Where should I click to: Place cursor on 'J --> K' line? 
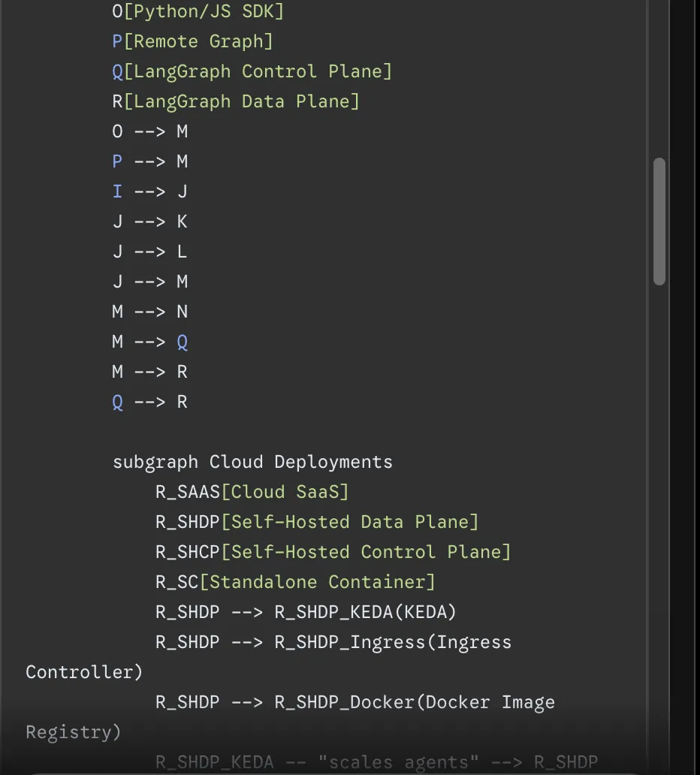pos(150,222)
